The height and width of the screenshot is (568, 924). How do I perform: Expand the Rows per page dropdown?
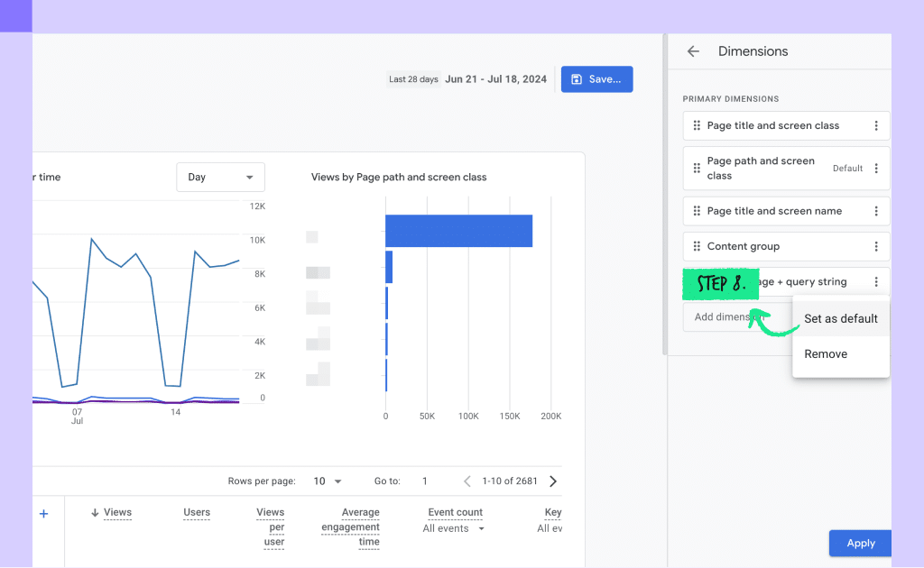coord(328,481)
